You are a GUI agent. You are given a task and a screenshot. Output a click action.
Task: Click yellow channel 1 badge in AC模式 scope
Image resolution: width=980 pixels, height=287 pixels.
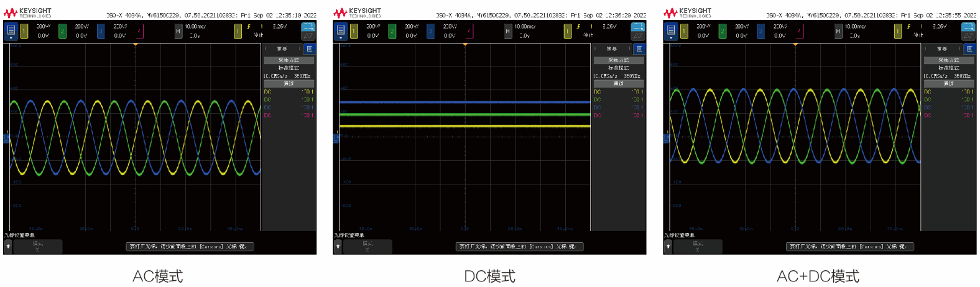click(24, 31)
